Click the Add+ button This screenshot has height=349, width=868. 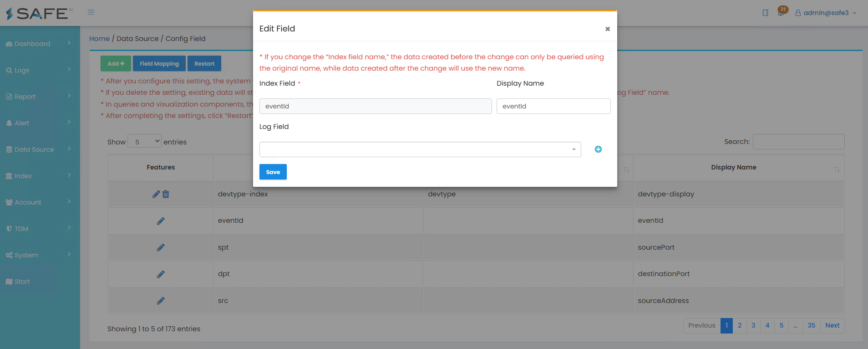click(x=116, y=63)
